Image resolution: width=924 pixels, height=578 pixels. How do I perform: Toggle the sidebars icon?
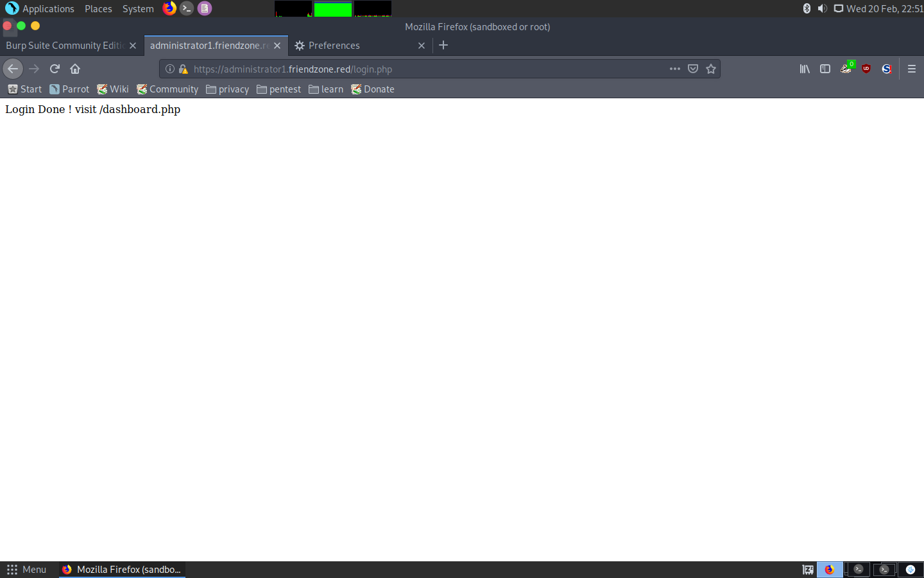pos(825,69)
